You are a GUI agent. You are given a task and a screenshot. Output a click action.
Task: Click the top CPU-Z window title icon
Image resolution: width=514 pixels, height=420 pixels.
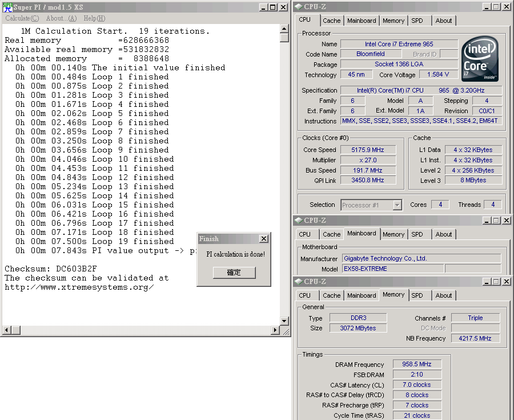tap(298, 6)
